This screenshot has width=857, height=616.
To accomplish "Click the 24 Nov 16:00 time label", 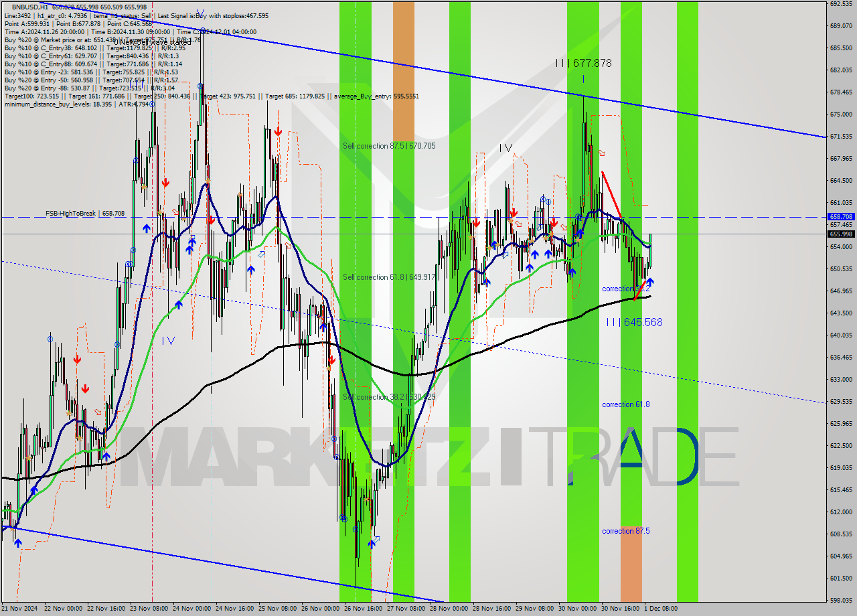I will tap(236, 609).
